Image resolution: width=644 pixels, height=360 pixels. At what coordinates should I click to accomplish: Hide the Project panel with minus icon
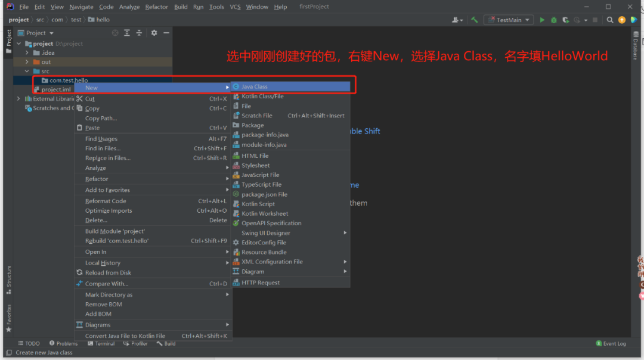tap(166, 33)
